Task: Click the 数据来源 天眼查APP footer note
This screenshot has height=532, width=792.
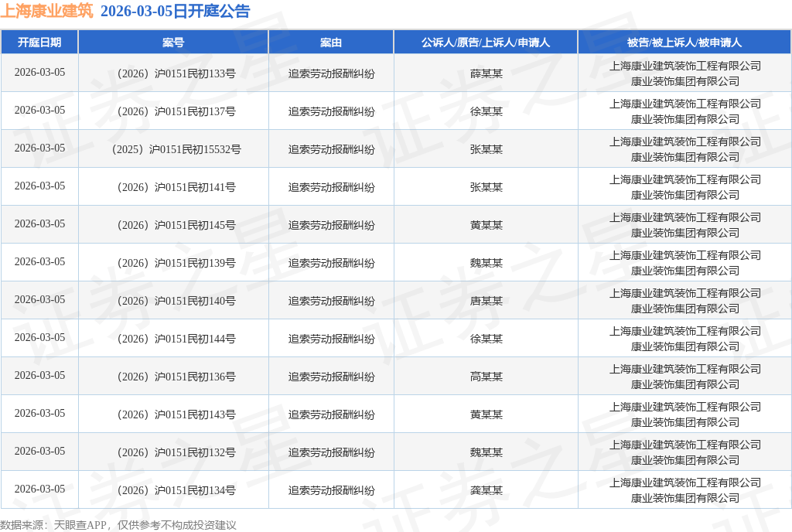Action: (118, 525)
